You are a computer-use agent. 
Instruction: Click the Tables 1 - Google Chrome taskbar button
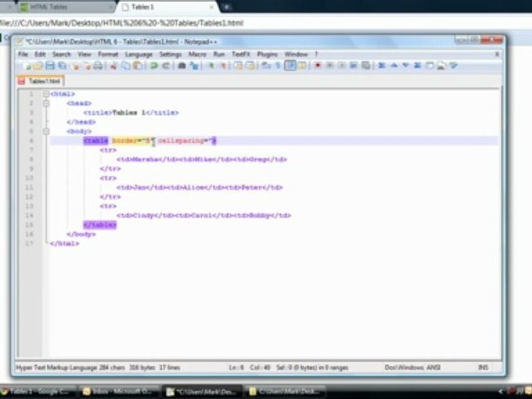38,392
